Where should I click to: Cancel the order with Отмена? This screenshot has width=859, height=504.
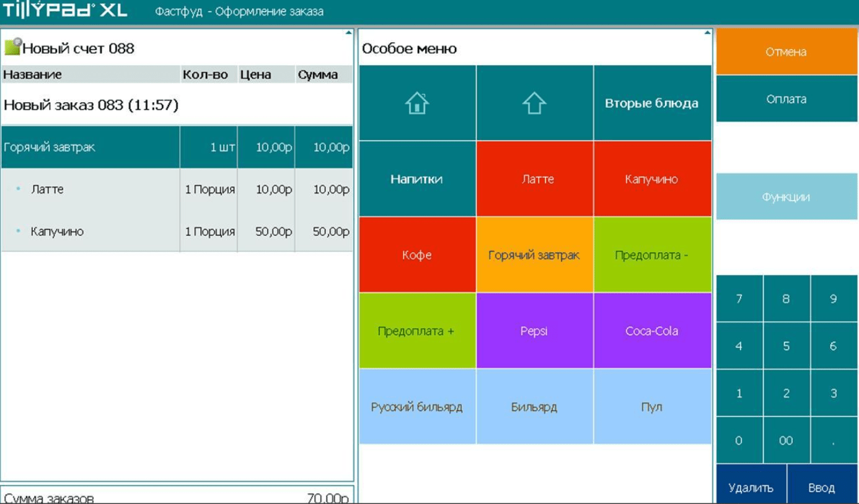tap(786, 52)
